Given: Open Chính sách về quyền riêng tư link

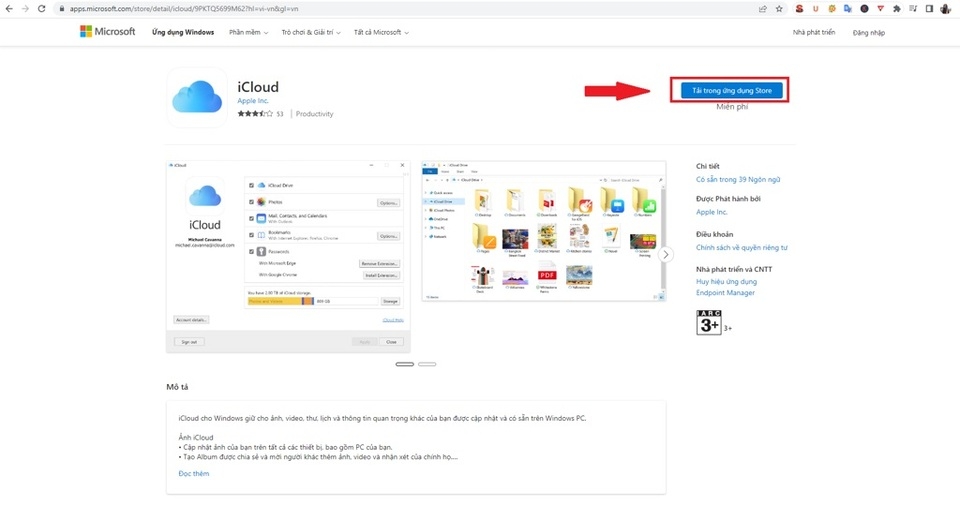Looking at the screenshot, I should 742,247.
